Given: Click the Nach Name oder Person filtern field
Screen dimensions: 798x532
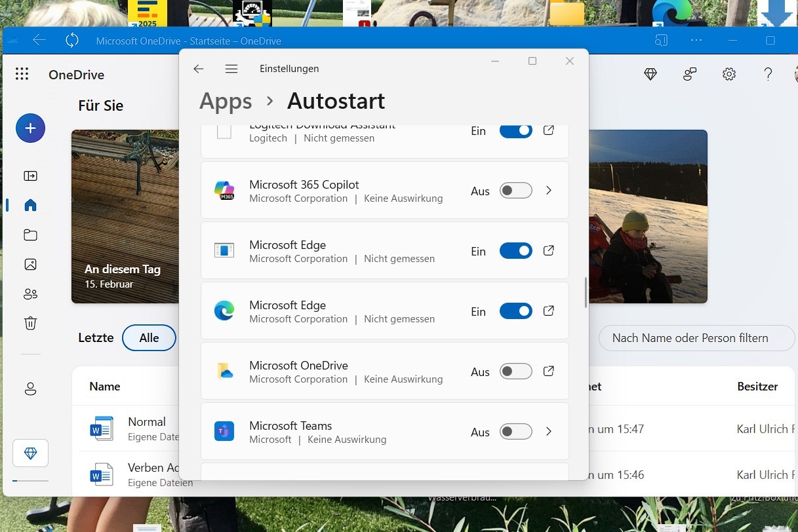Looking at the screenshot, I should coord(696,338).
